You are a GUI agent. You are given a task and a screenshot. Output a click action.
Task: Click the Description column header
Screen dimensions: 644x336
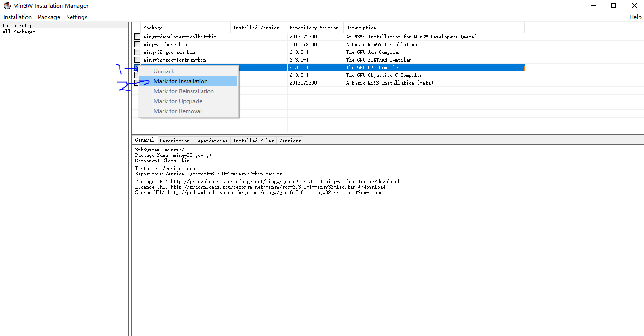coord(434,28)
